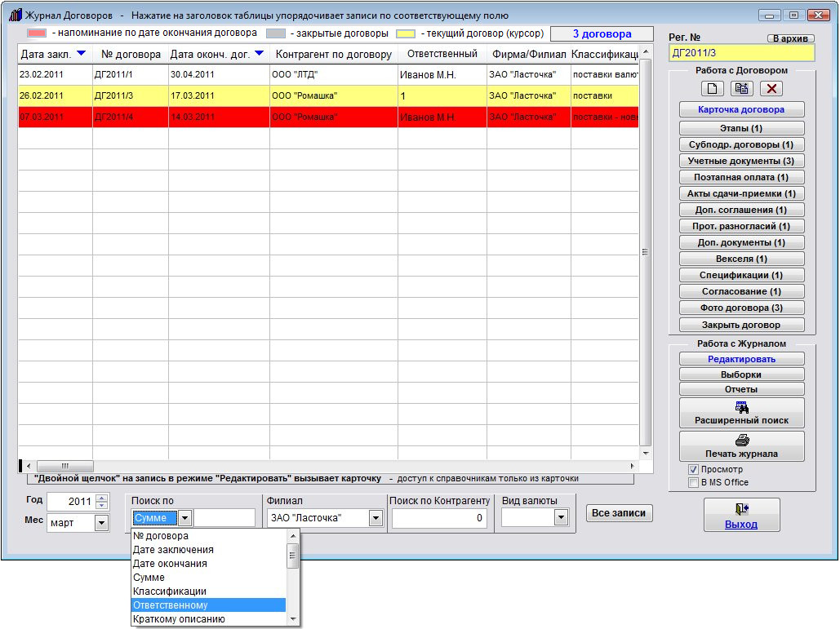Click the red X delete contract icon
The image size is (840, 629).
771,88
